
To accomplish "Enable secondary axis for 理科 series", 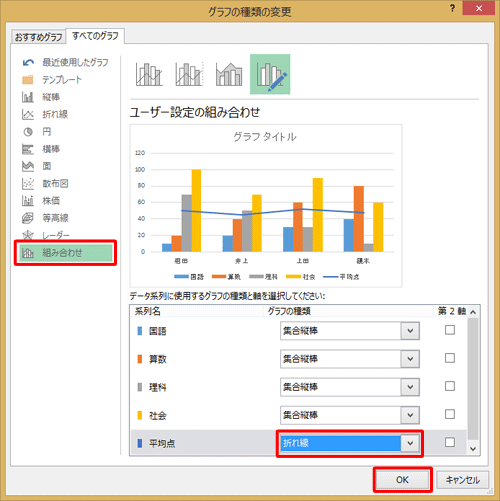I will 450,386.
